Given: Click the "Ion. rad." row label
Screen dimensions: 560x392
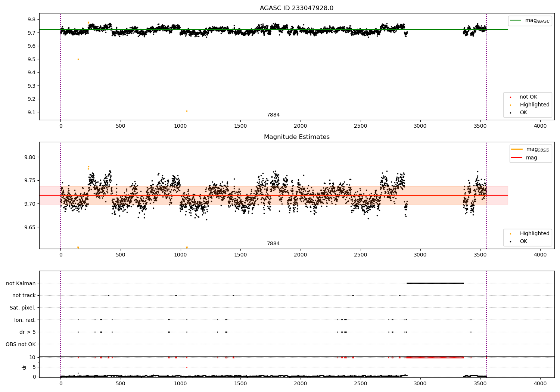Looking at the screenshot, I should click(25, 320).
